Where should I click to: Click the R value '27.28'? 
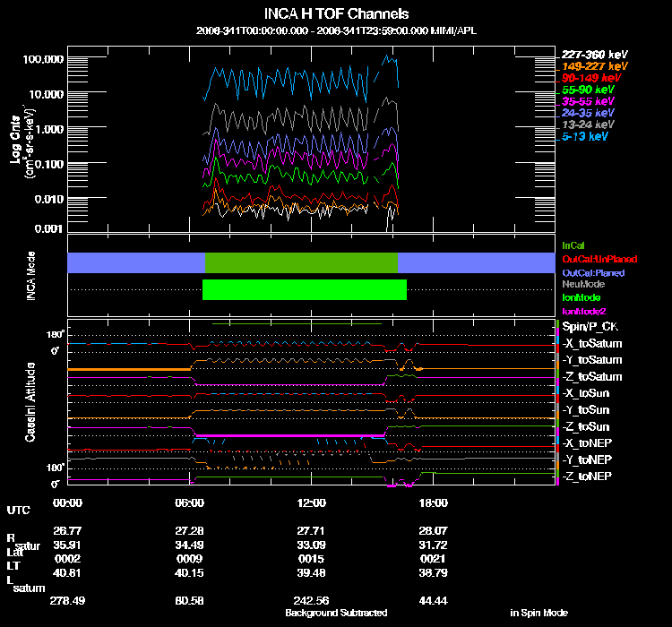pyautogui.click(x=189, y=530)
